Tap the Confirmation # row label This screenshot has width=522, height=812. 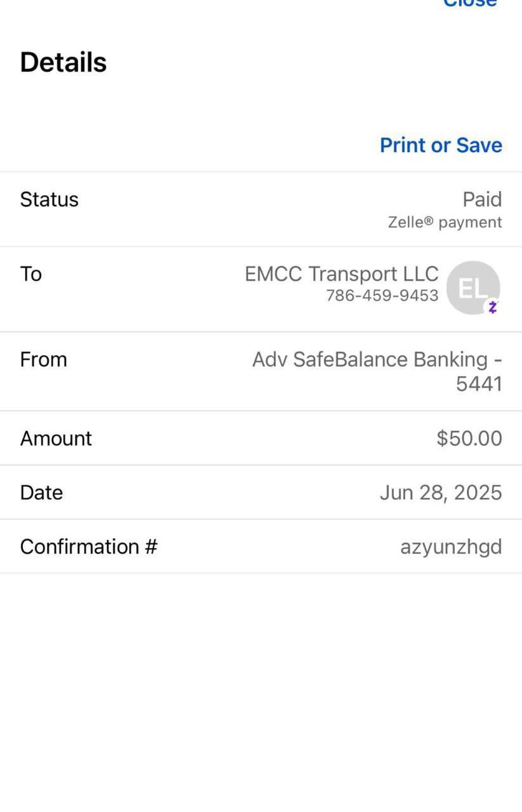click(88, 547)
